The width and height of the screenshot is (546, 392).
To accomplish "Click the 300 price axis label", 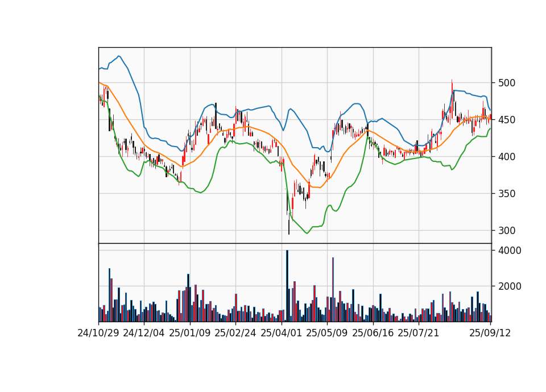I will pos(507,231).
